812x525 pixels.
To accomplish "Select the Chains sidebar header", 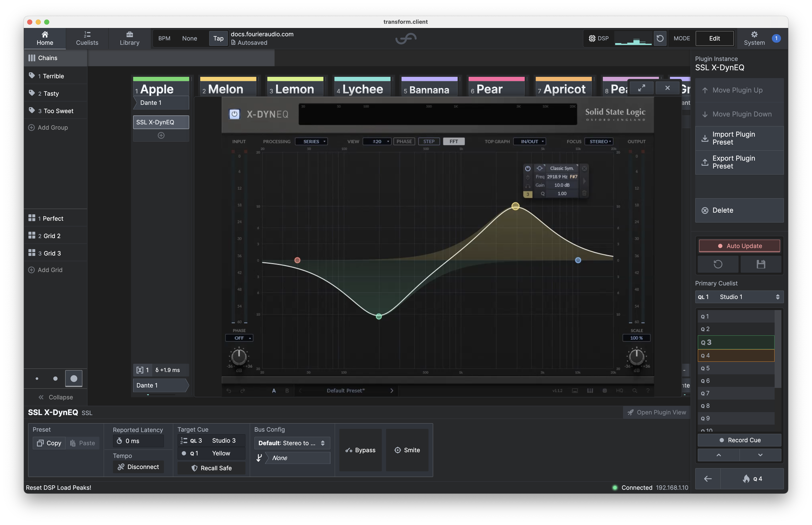I will tap(55, 58).
